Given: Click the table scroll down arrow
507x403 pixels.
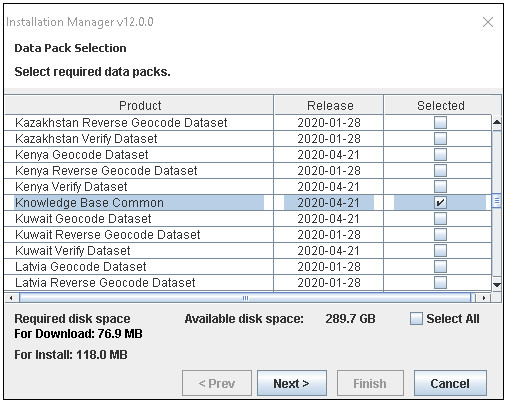Looking at the screenshot, I should click(497, 284).
